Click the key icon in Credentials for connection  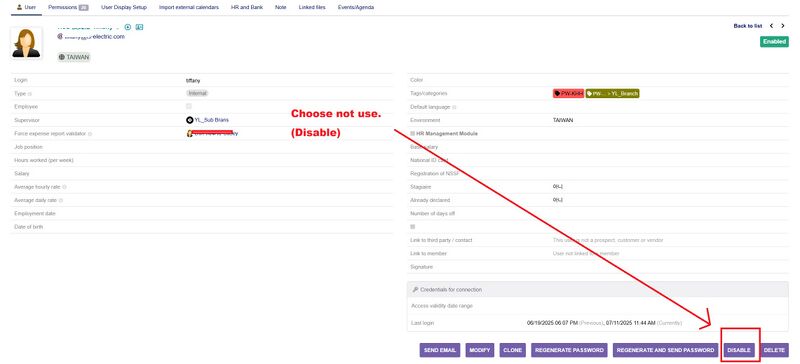tap(415, 289)
